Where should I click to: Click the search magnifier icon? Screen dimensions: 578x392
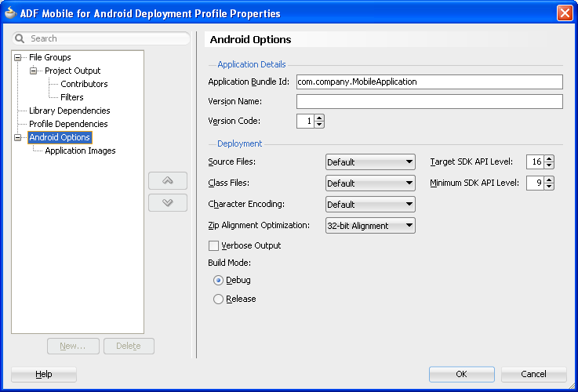[20, 38]
